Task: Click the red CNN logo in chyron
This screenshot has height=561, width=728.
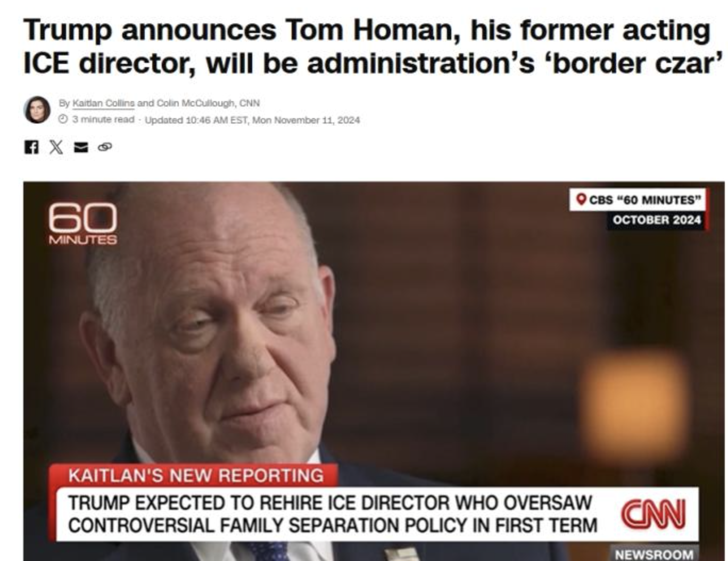Action: coord(653,514)
